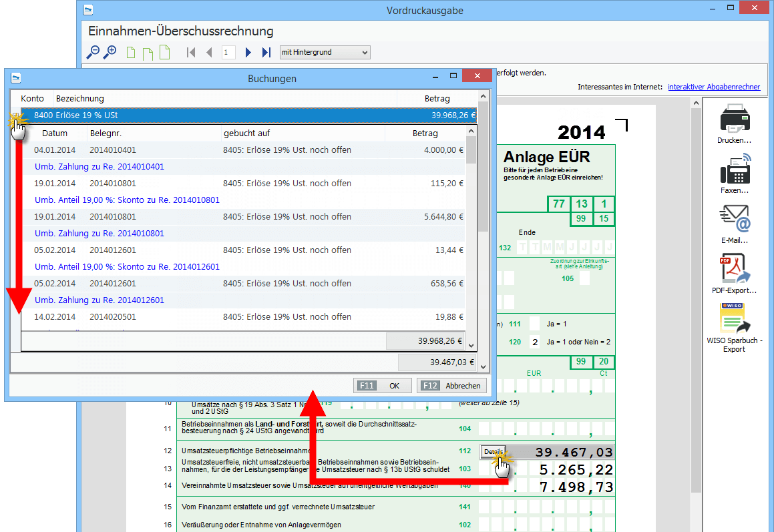Go to the next page
774x532 pixels.
coord(248,52)
